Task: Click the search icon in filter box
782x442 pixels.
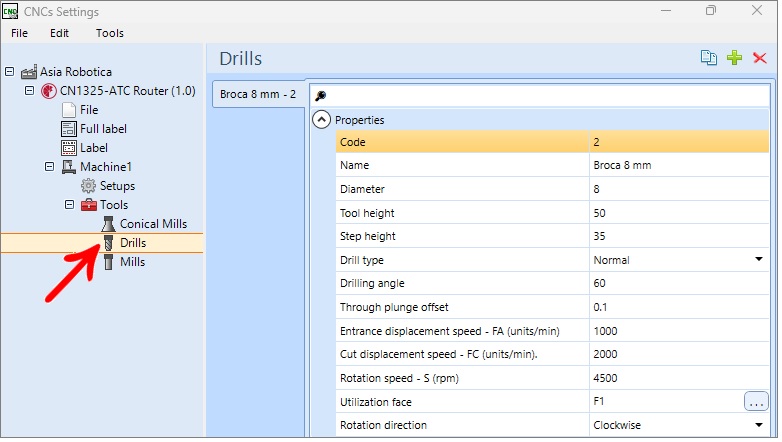Action: tap(322, 96)
